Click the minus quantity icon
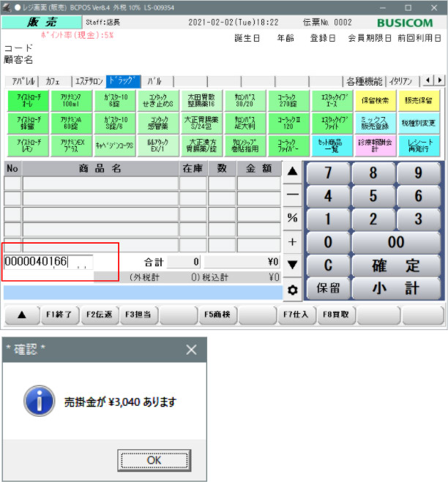The image size is (448, 482). tap(293, 195)
